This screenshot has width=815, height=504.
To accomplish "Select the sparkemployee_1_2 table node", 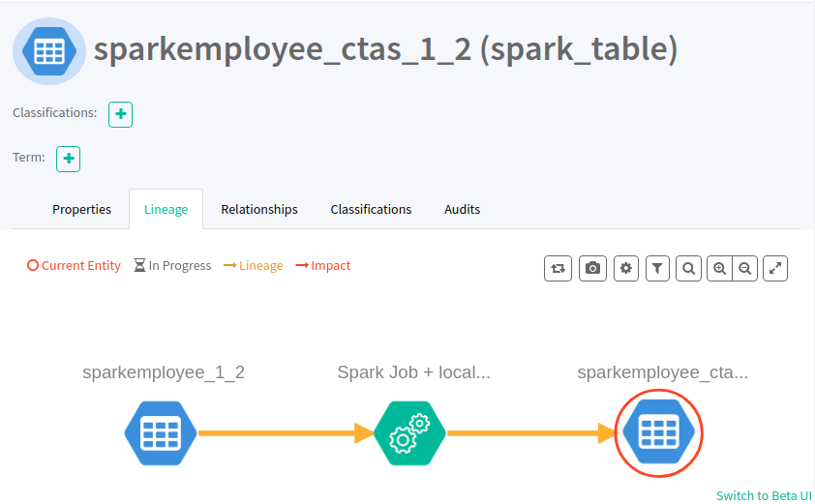I will 161,432.
